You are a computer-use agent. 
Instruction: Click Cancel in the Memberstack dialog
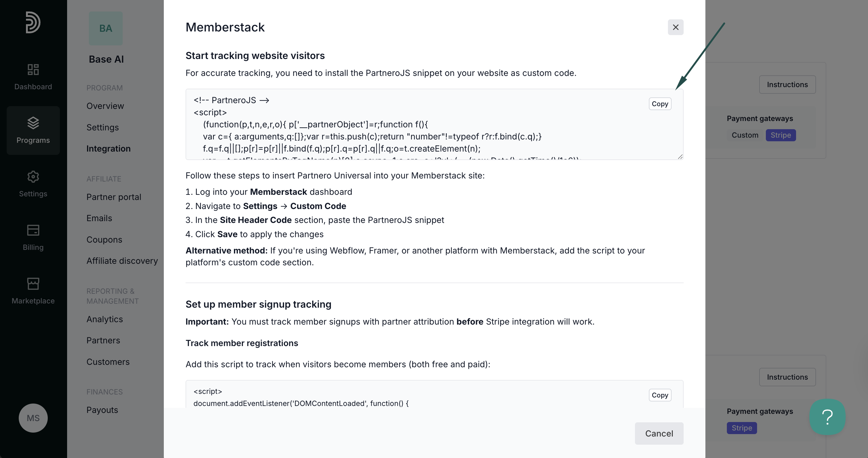[659, 433]
